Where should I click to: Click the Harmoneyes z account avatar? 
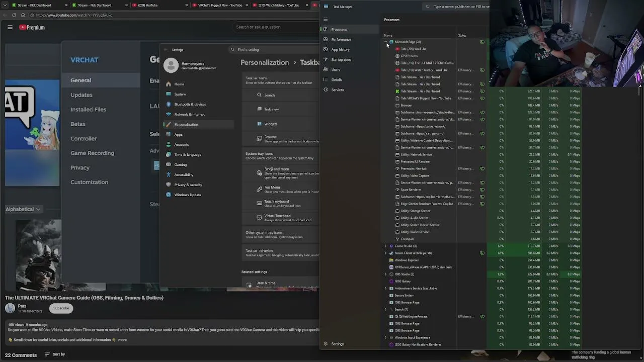pyautogui.click(x=171, y=65)
